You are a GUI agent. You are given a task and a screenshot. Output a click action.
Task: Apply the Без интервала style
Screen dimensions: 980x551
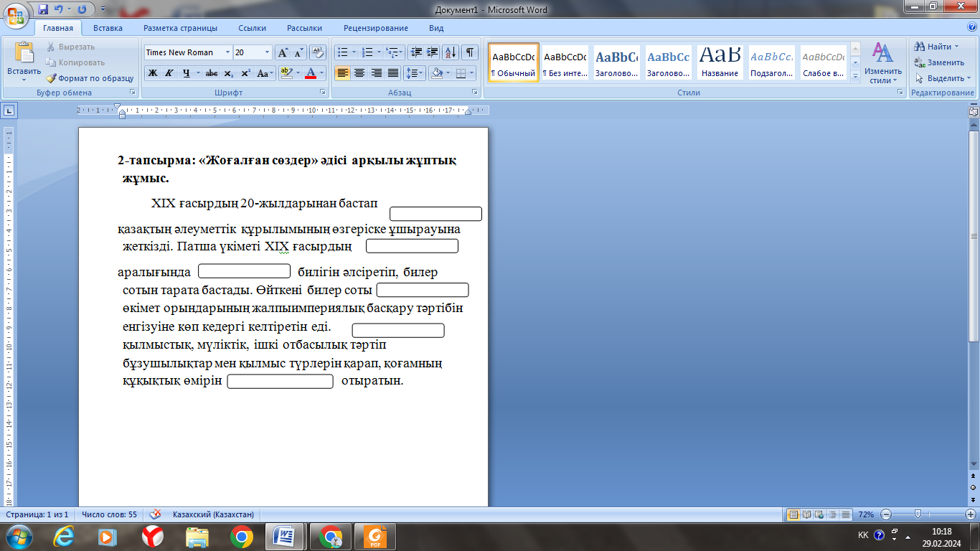564,62
